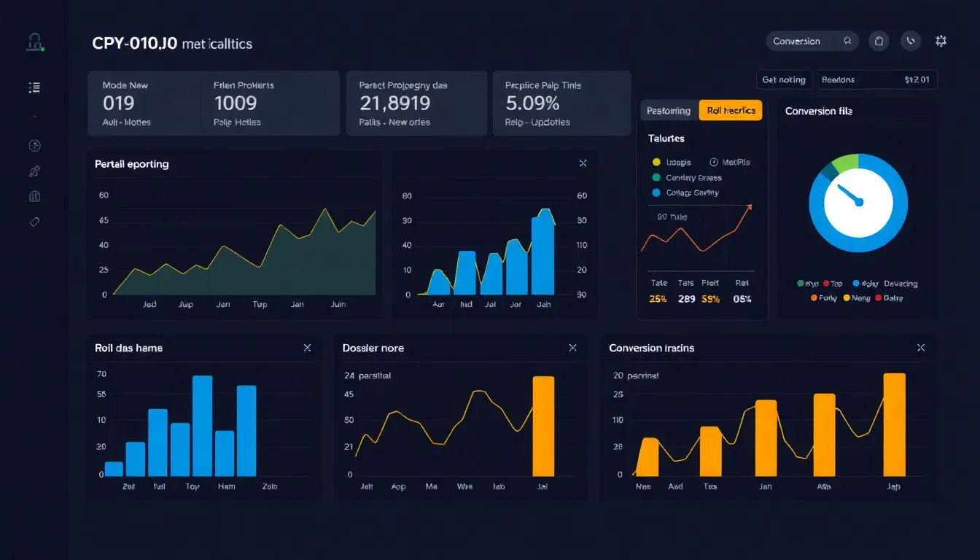Click the search icon in Conversion field
980x560 pixels.
[x=847, y=42]
